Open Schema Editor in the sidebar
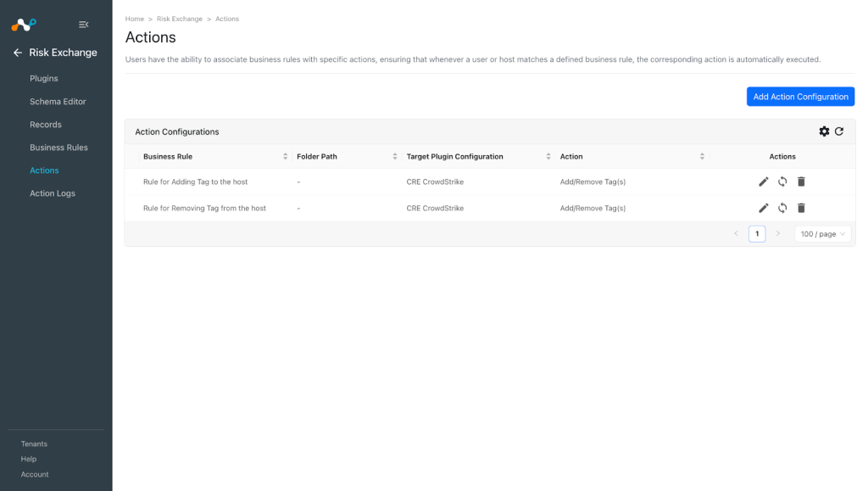 pos(58,102)
